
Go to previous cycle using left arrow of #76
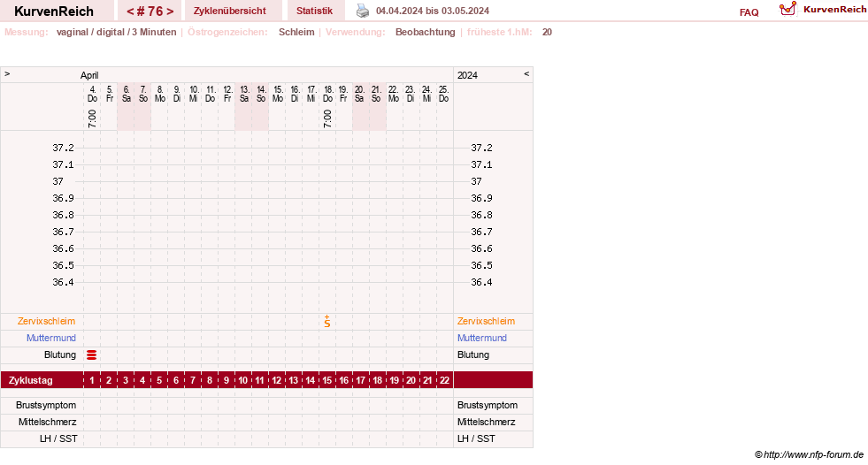pos(130,11)
